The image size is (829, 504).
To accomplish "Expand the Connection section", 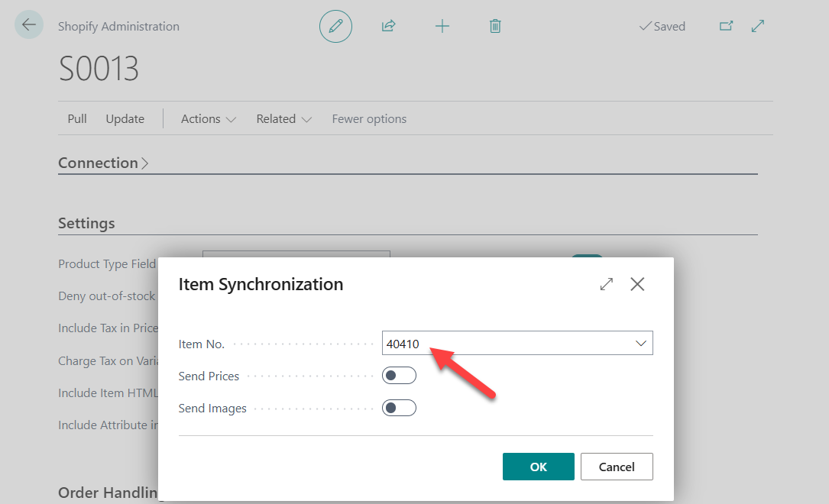I will [103, 163].
